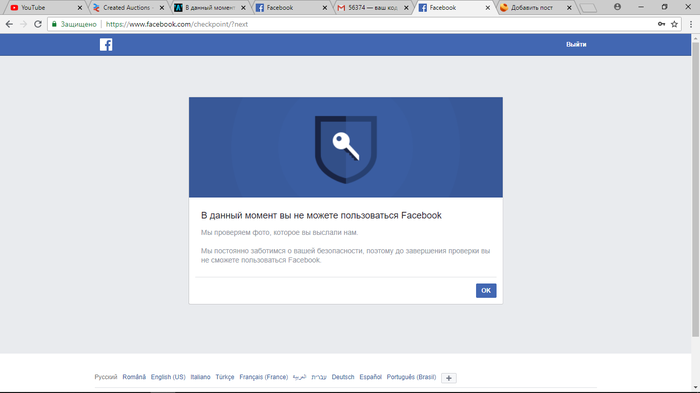Click the green secure padlock icon

(x=54, y=24)
